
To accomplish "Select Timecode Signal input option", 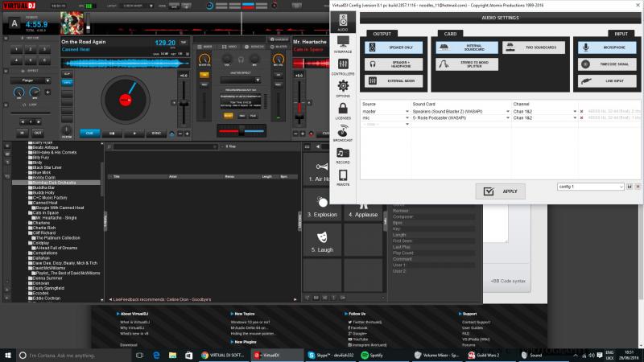I will [607, 64].
